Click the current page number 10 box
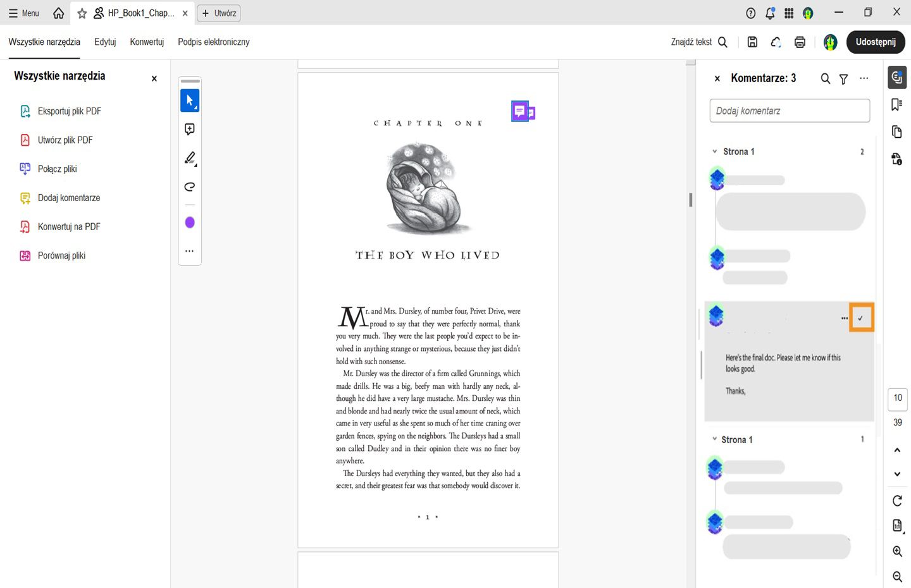The image size is (911, 588). (x=898, y=398)
